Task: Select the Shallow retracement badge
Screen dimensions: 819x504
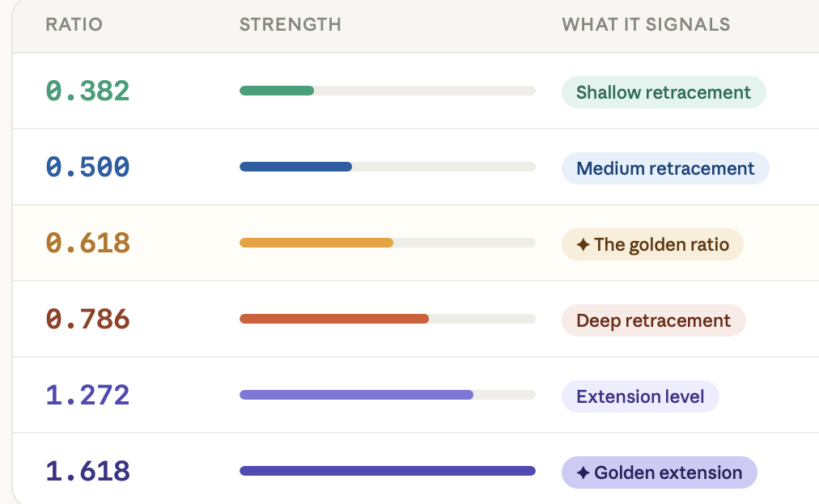Action: (664, 92)
